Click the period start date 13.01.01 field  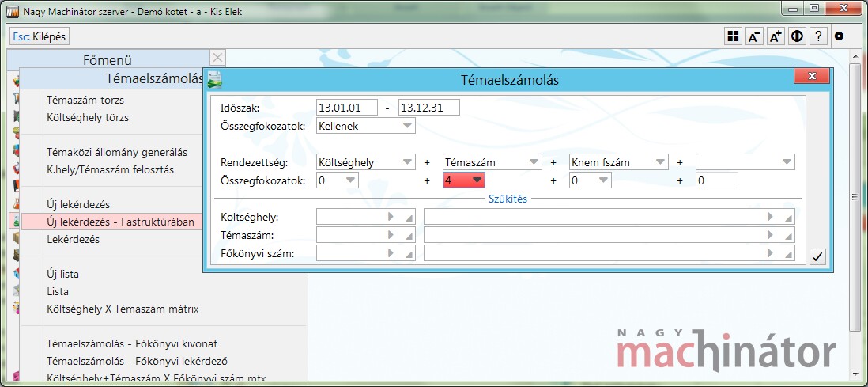[x=347, y=108]
